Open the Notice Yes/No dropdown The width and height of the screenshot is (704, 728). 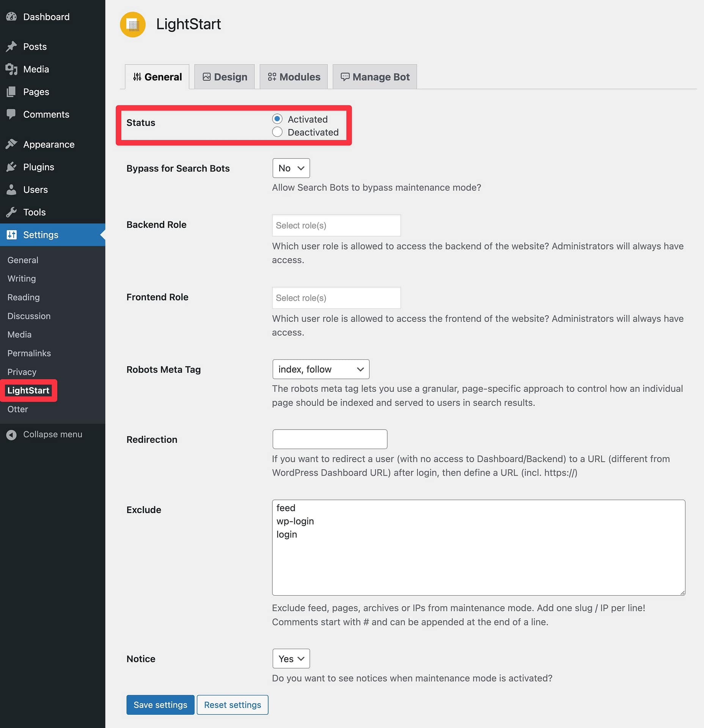291,659
